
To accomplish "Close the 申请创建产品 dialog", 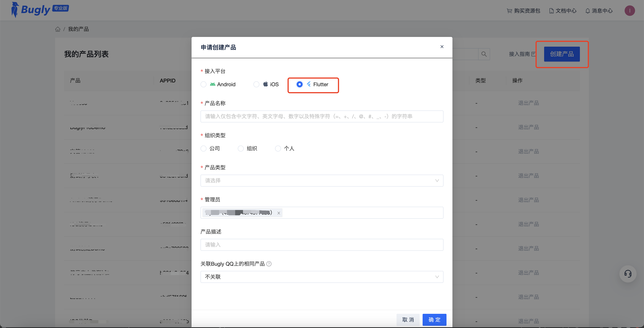I will pyautogui.click(x=442, y=47).
